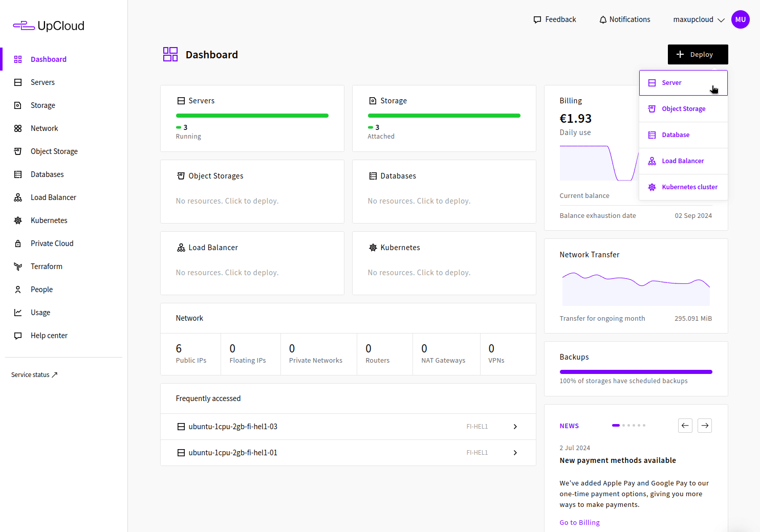The image size is (760, 532).
Task: Expand ubuntu-1cpu-2gb-fi-hel1-03 row chevron
Action: [515, 427]
